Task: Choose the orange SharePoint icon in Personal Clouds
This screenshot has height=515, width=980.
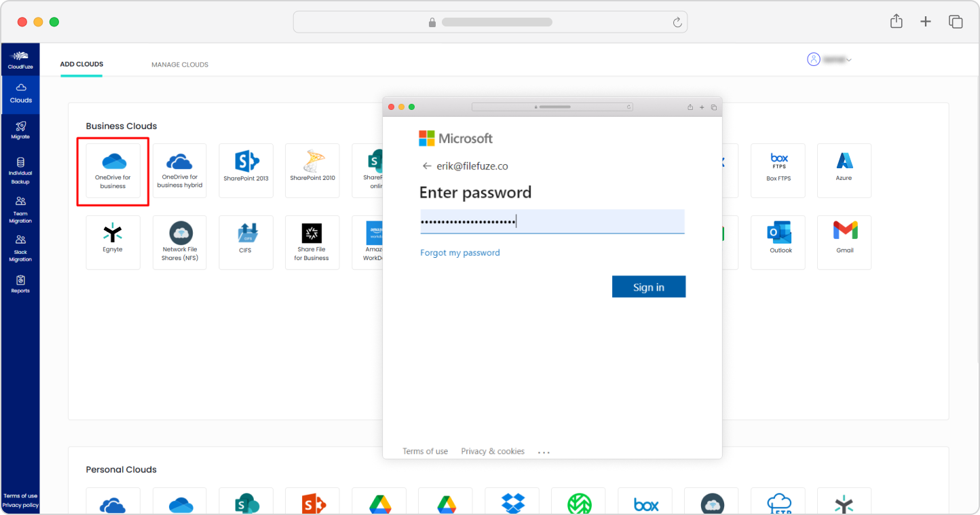Action: tap(313, 504)
